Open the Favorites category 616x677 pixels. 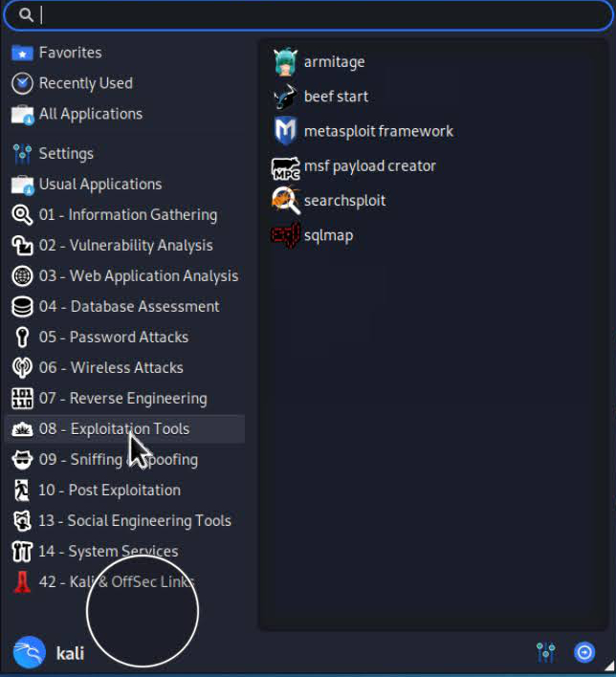point(125,54)
